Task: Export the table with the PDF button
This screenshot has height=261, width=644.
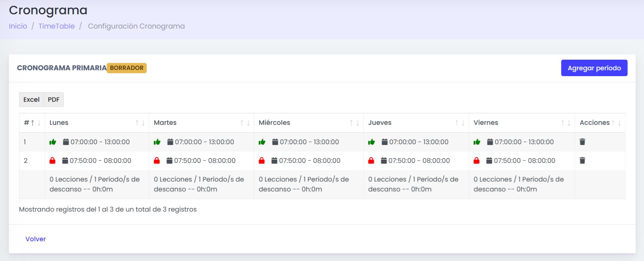Action: [x=54, y=100]
